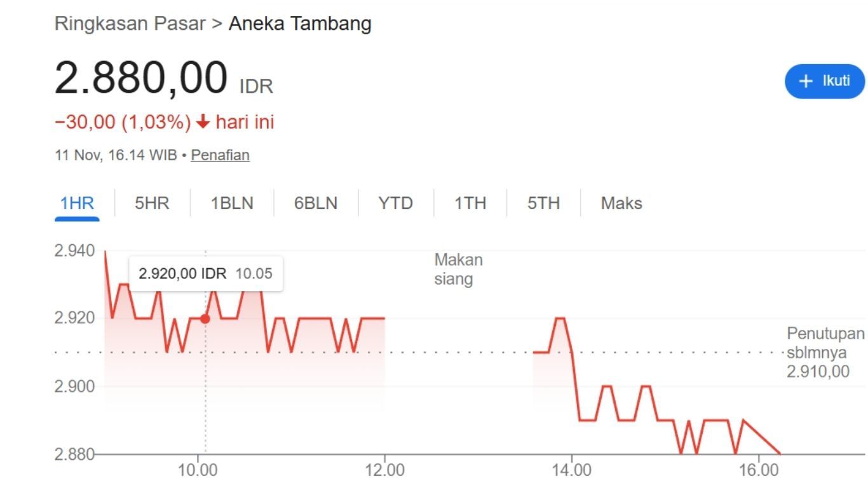Switch to the 5HR range tab
868x488 pixels.
coord(152,203)
